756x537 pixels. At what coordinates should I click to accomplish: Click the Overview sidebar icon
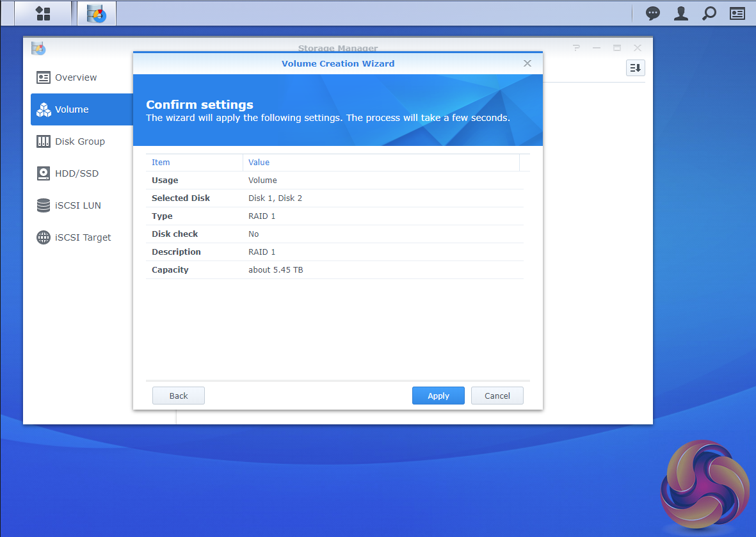[x=44, y=77]
